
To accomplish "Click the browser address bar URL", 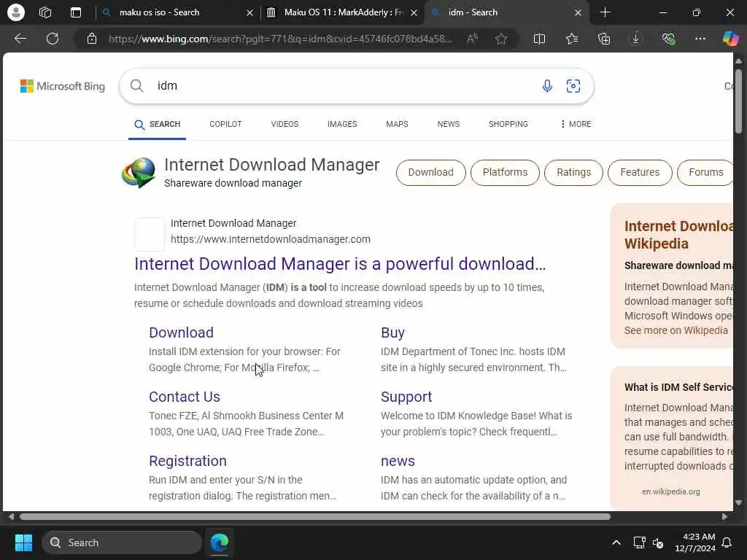I will (280, 39).
